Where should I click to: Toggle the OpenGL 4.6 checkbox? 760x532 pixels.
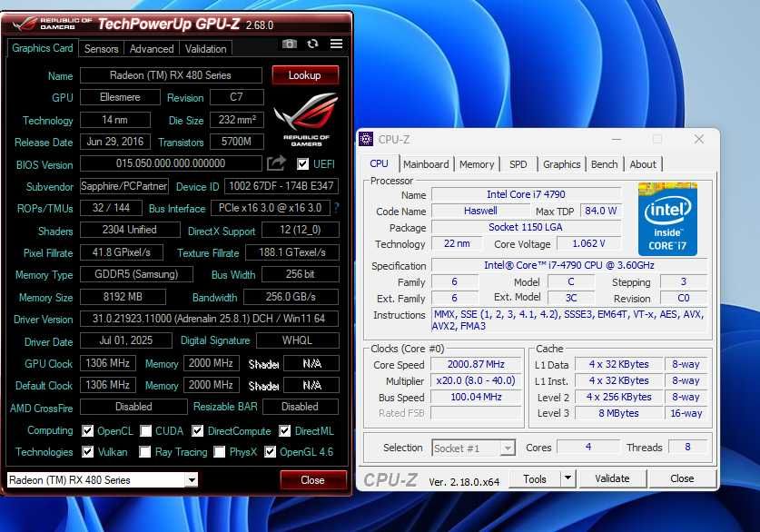pyautogui.click(x=270, y=451)
